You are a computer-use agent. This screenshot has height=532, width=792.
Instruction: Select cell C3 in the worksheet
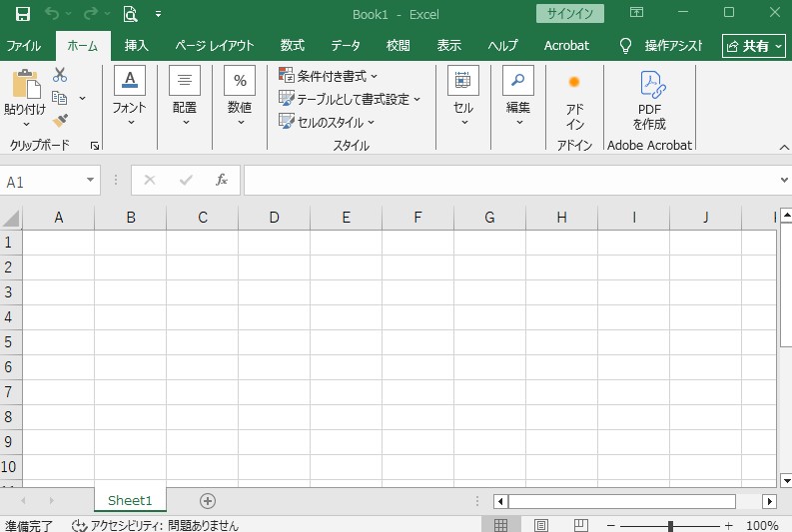203,292
